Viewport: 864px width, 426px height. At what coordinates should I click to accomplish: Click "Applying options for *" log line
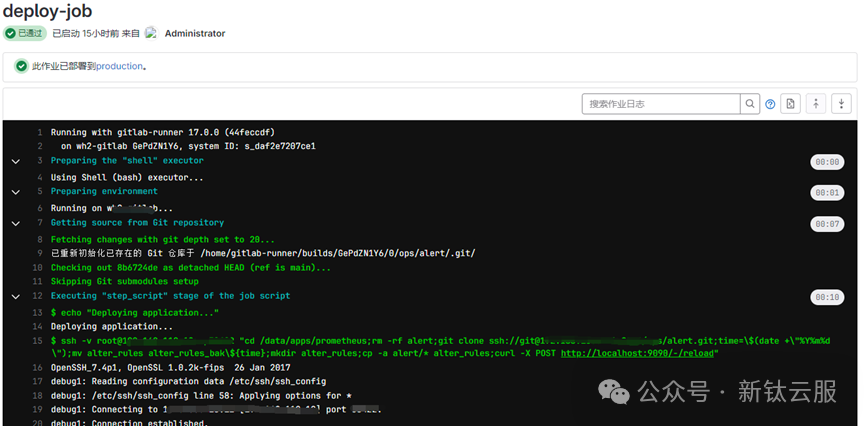click(x=201, y=396)
